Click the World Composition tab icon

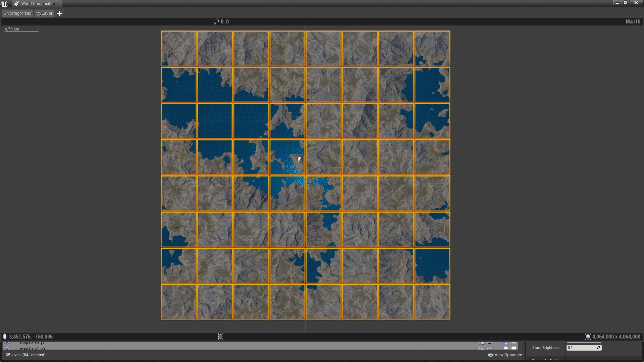[16, 4]
